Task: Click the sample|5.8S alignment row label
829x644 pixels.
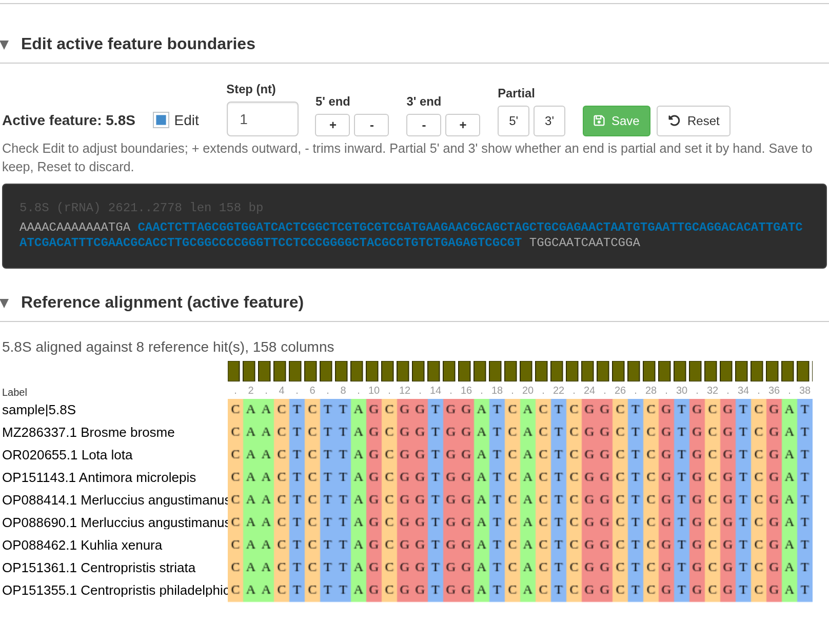Action: click(39, 410)
